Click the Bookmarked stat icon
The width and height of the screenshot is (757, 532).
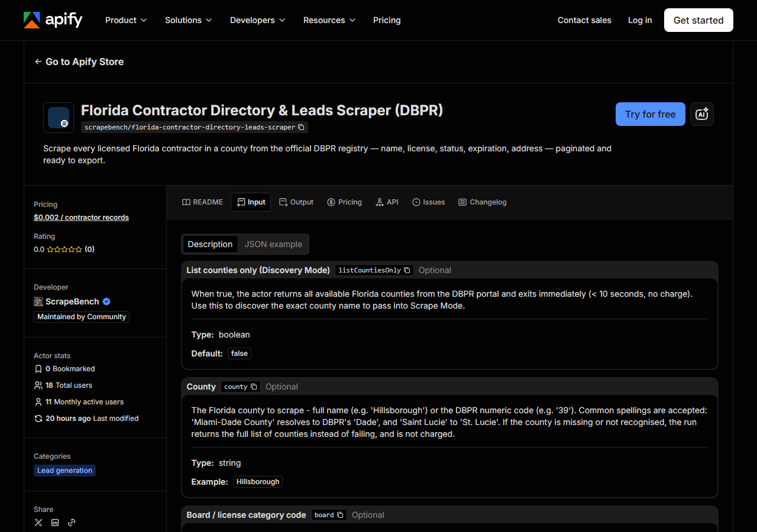click(x=38, y=369)
